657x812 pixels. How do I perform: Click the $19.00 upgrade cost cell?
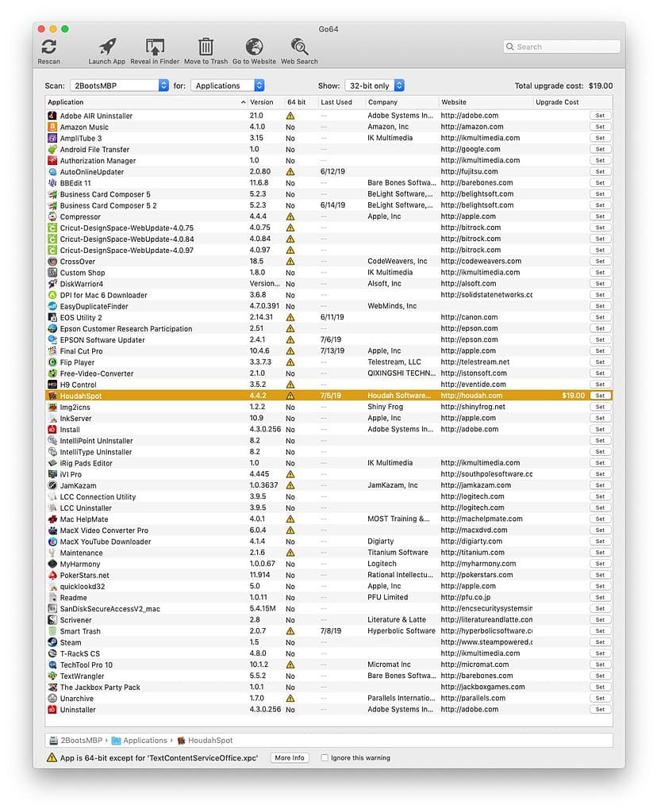click(573, 396)
